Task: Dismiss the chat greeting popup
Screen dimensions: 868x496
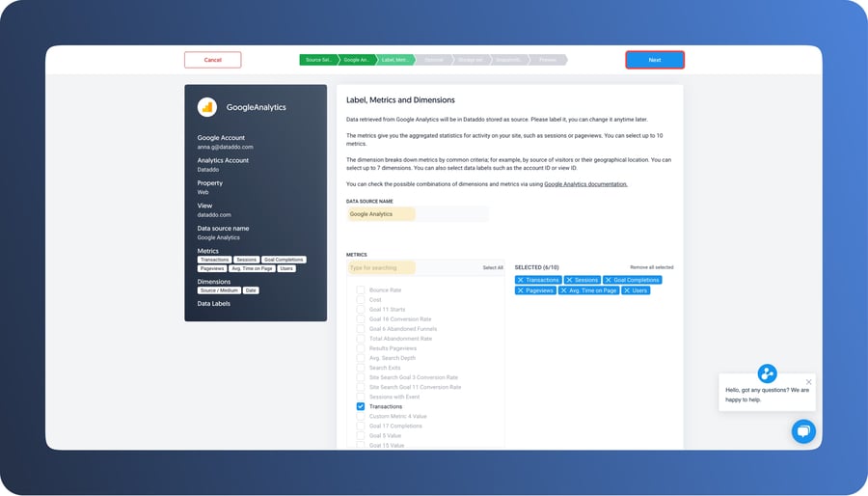Action: click(x=809, y=382)
